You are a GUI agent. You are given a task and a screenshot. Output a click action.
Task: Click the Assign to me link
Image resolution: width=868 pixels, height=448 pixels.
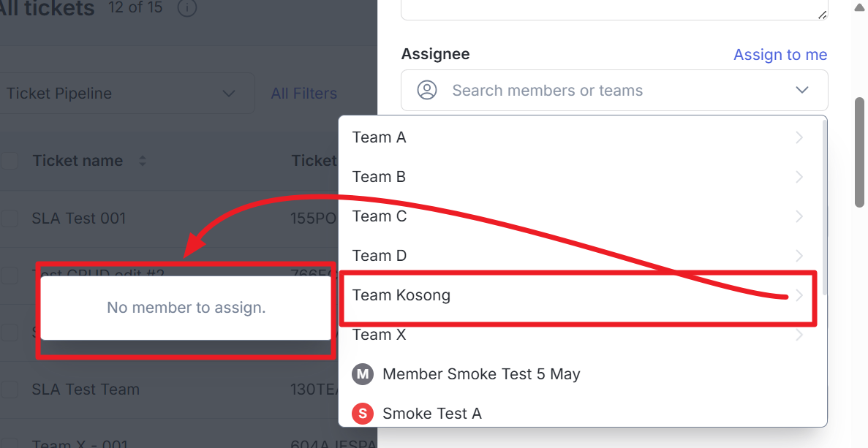[x=780, y=55]
